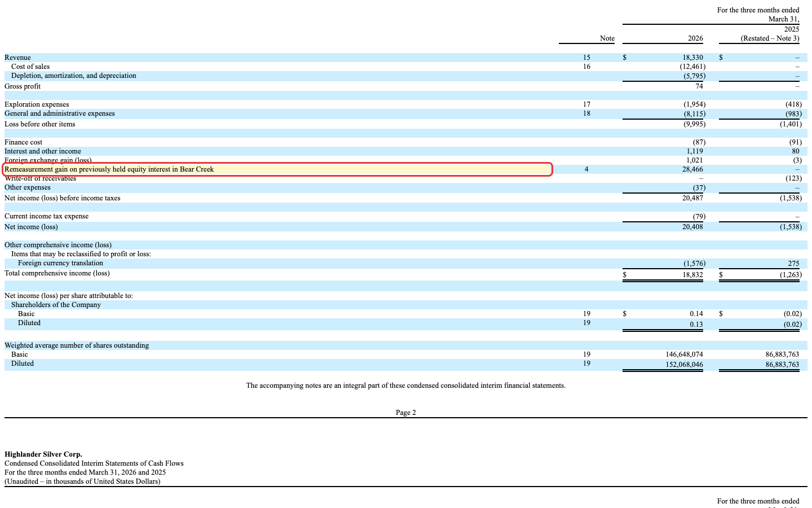Click the 20,408 net income value

[x=692, y=227]
